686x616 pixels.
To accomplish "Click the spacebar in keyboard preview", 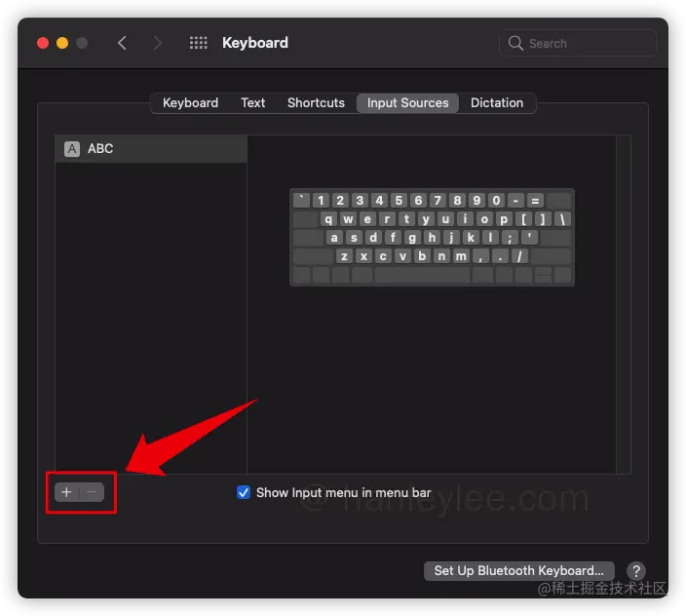I will tap(423, 275).
